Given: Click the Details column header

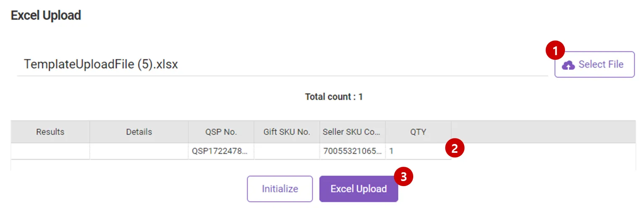Looking at the screenshot, I should [139, 132].
